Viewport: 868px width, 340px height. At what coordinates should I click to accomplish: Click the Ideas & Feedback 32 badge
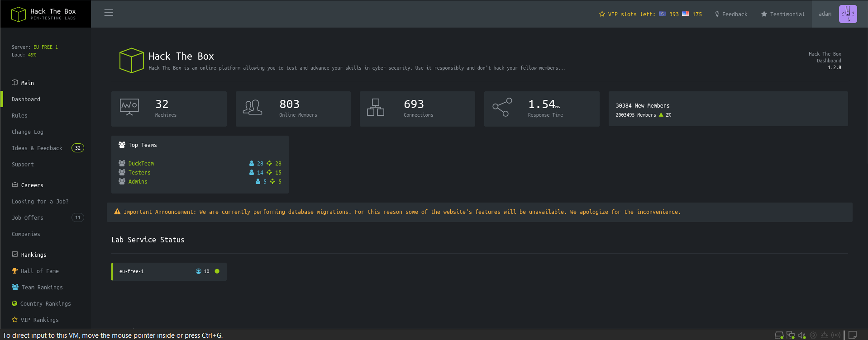tap(78, 148)
